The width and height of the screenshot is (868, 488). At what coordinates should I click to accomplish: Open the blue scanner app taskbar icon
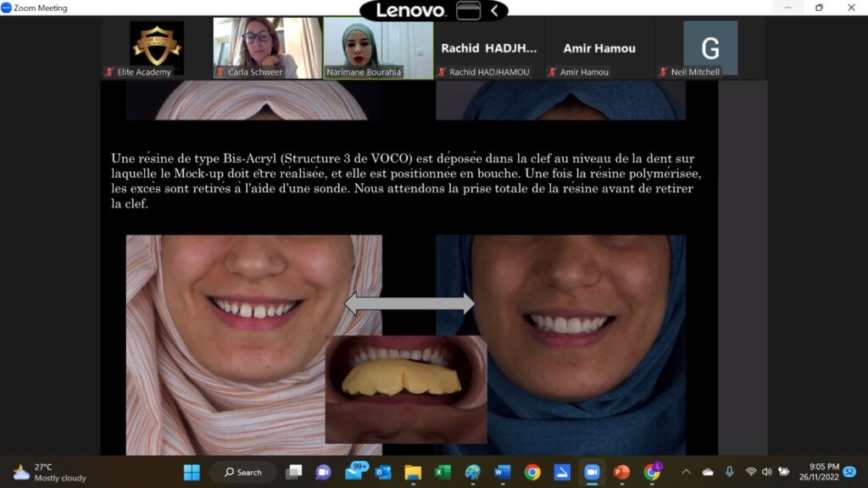click(562, 472)
